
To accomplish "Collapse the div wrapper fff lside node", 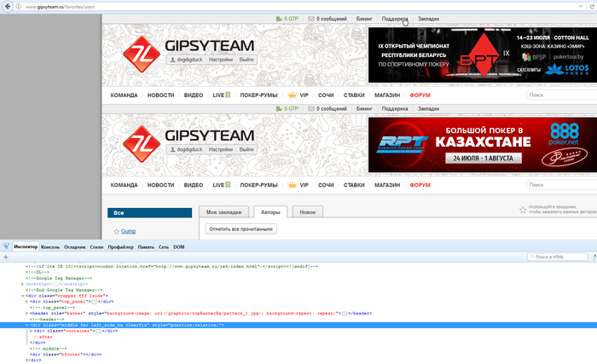I will (22, 296).
